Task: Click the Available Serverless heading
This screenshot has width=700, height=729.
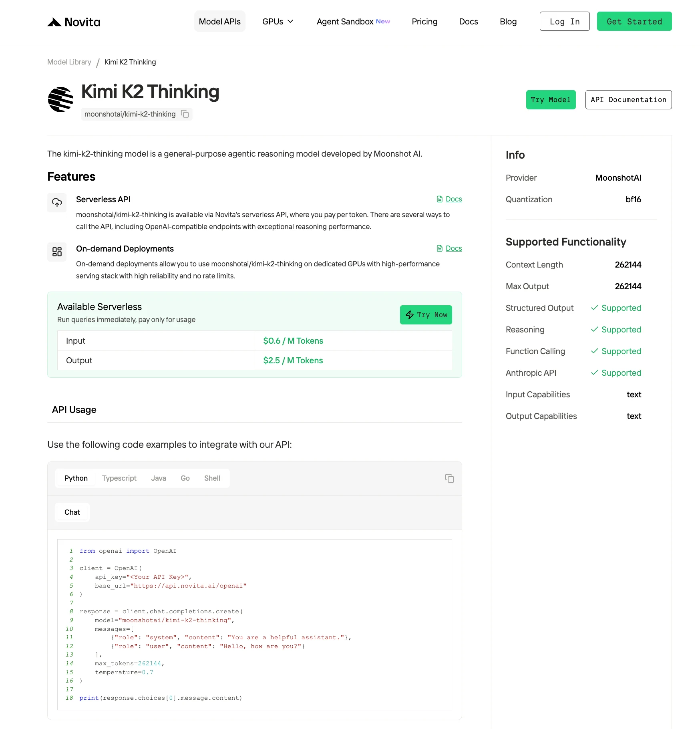Action: 99,307
